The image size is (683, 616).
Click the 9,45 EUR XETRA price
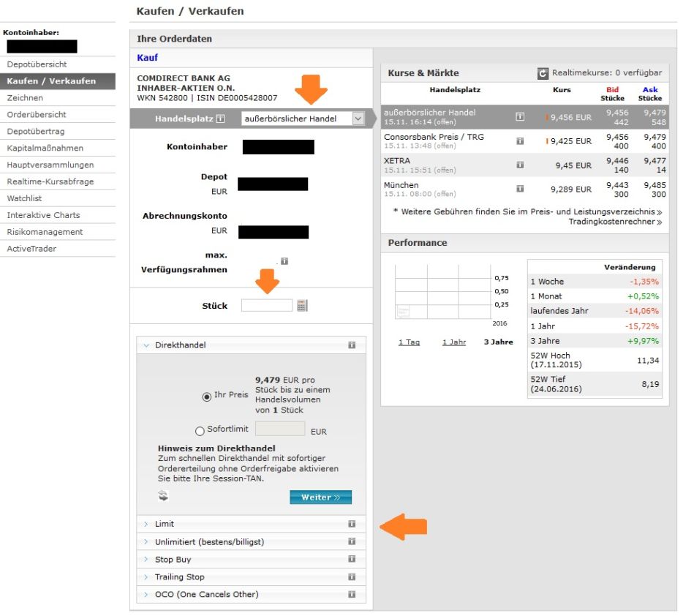click(573, 165)
